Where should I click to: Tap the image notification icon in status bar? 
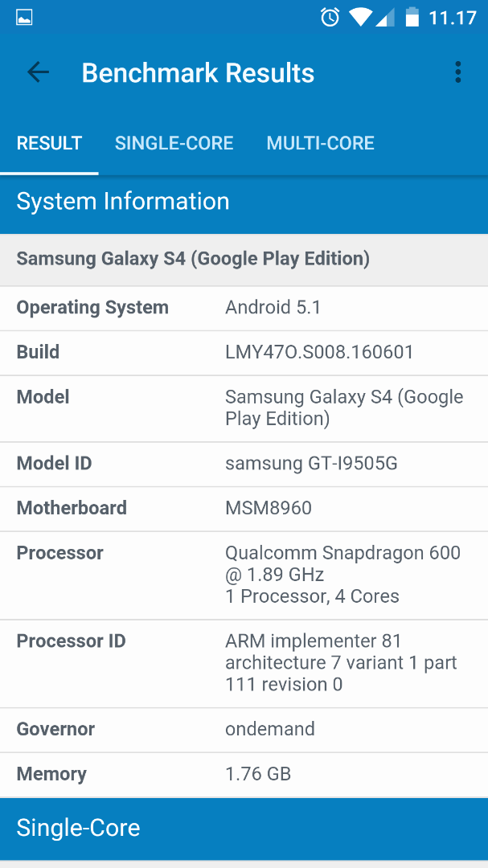24,18
